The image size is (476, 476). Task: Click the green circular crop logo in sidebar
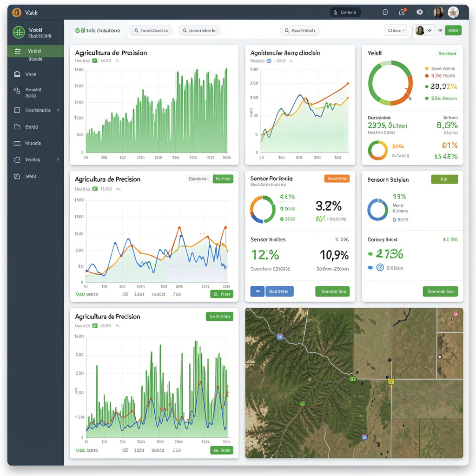click(19, 32)
